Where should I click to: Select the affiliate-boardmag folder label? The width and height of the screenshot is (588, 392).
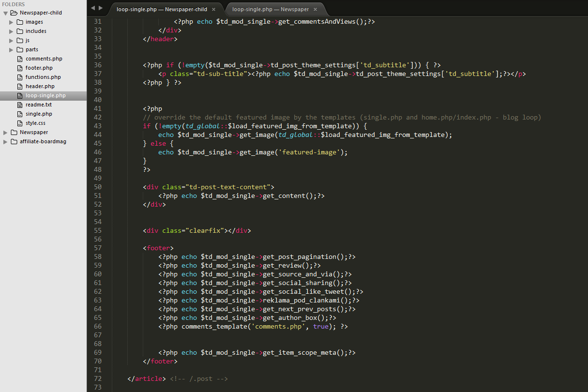[x=43, y=142]
